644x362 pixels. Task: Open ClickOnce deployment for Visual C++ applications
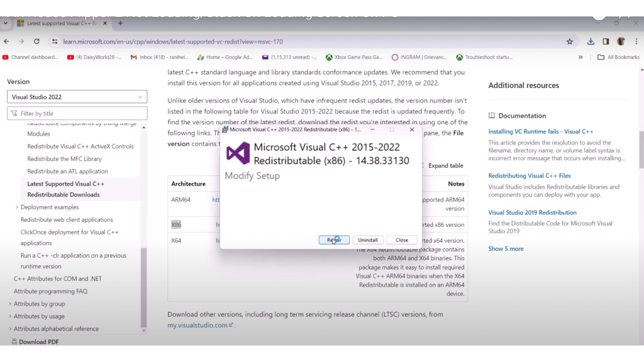pos(69,237)
